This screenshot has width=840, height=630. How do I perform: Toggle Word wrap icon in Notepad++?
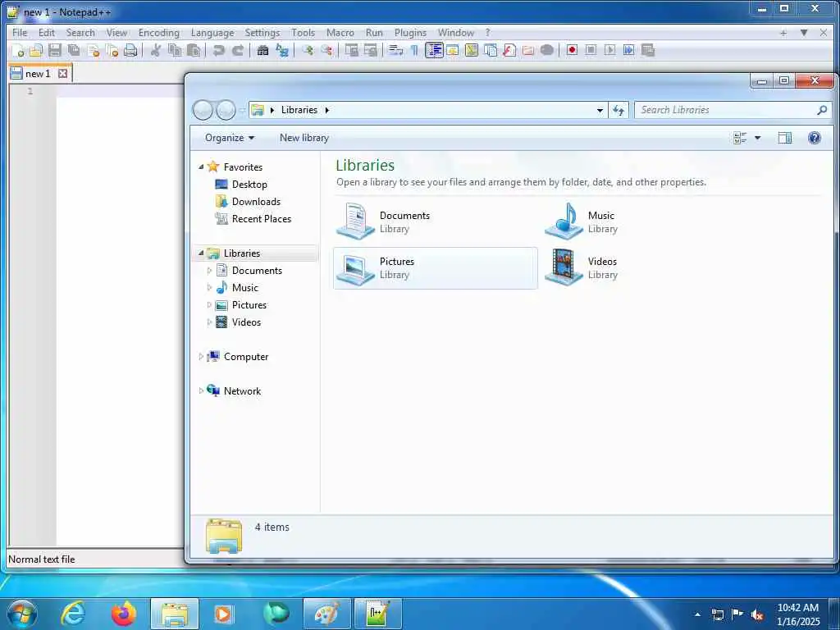click(x=395, y=50)
